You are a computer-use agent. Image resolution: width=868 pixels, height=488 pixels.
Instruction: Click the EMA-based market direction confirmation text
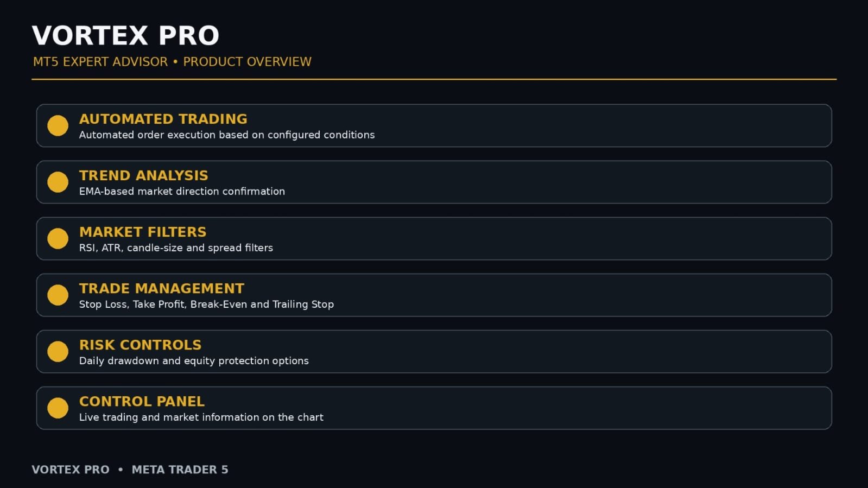182,191
